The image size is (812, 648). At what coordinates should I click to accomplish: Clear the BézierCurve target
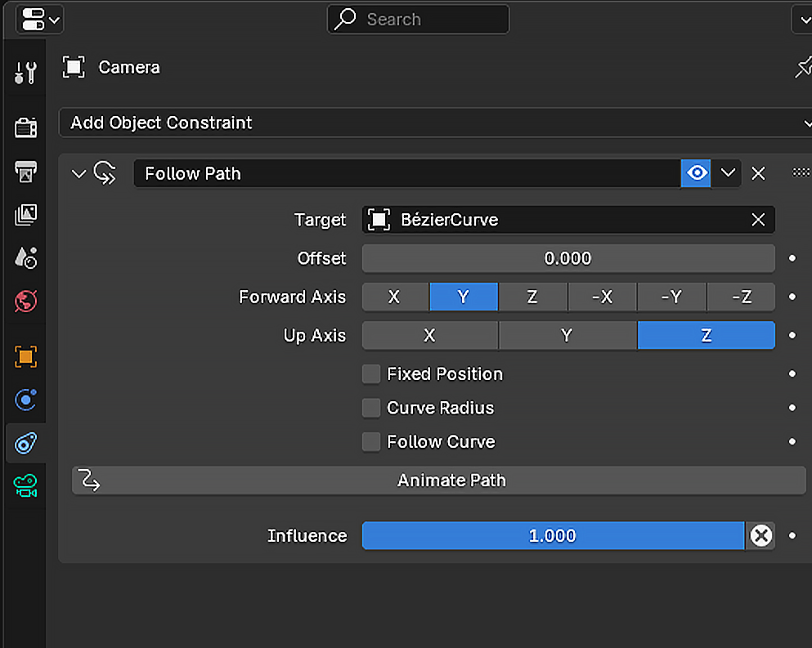[x=758, y=220]
